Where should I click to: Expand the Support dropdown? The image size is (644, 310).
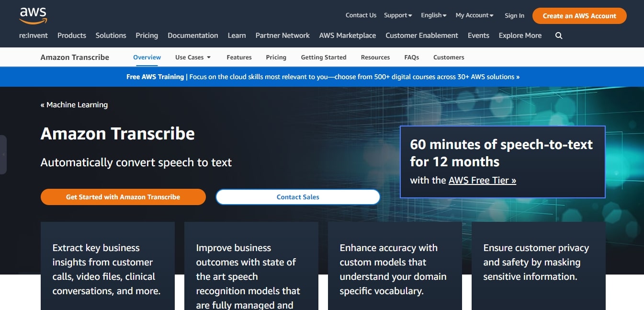click(x=398, y=15)
